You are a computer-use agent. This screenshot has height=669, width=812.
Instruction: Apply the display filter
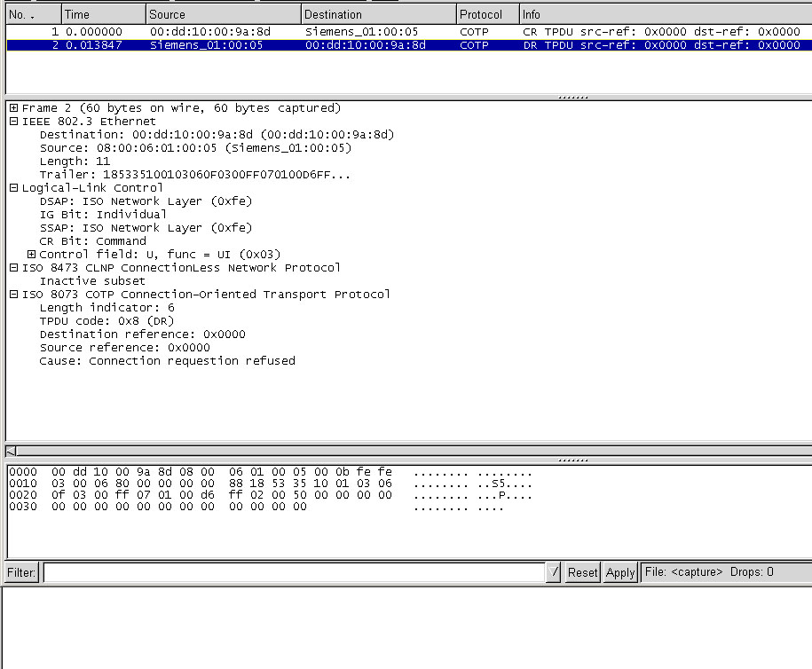(x=619, y=572)
